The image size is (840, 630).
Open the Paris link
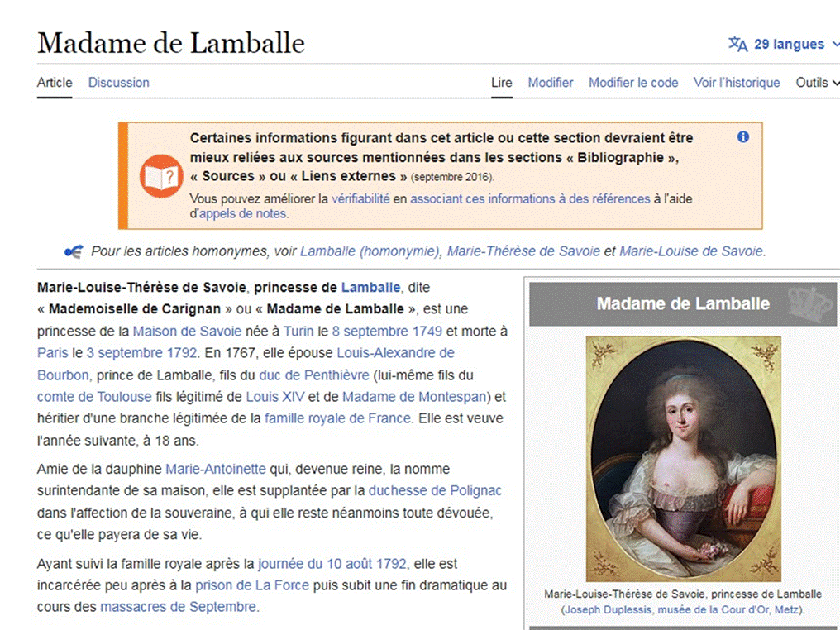[53, 353]
